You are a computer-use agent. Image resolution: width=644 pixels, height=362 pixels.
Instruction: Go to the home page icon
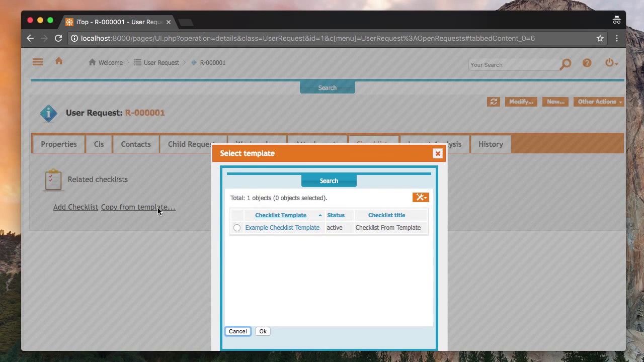click(59, 61)
